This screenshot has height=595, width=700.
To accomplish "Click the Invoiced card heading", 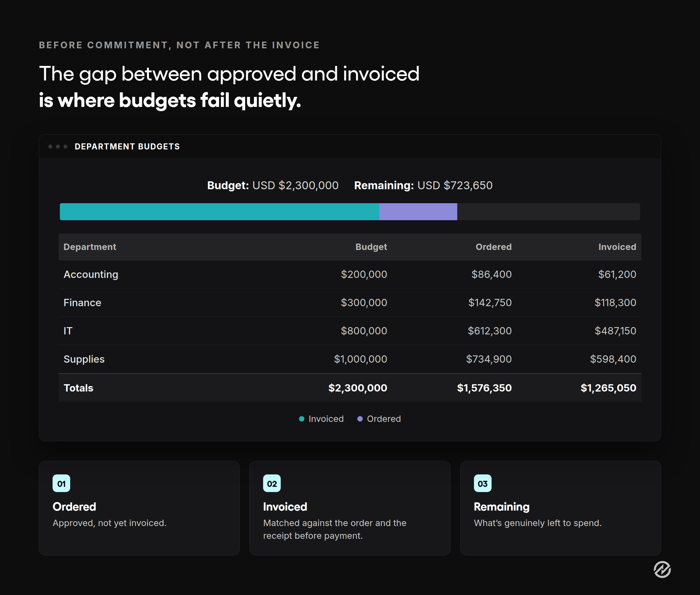I will (285, 507).
